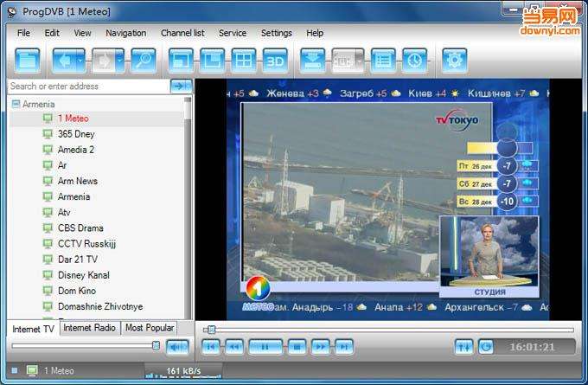Go back with the left arrow button
The width and height of the screenshot is (588, 385).
pyautogui.click(x=64, y=61)
